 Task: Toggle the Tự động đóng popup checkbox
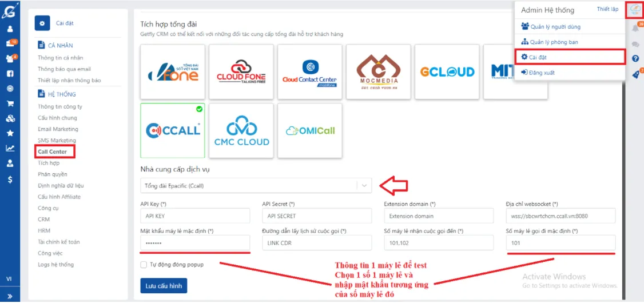[144, 265]
